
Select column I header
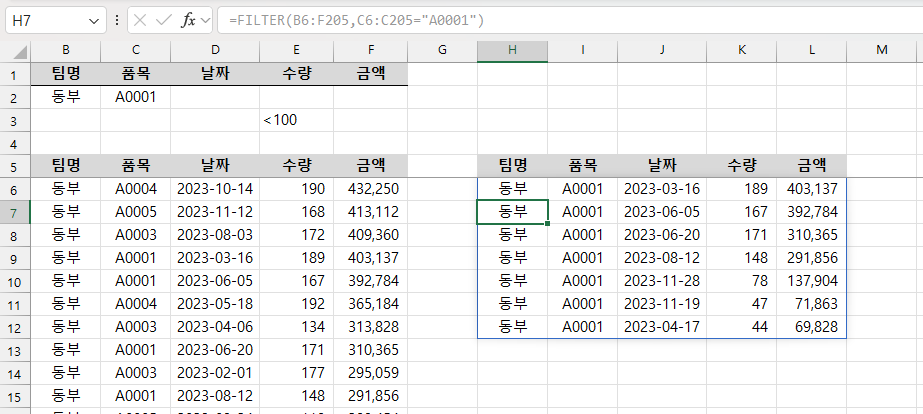[x=582, y=50]
